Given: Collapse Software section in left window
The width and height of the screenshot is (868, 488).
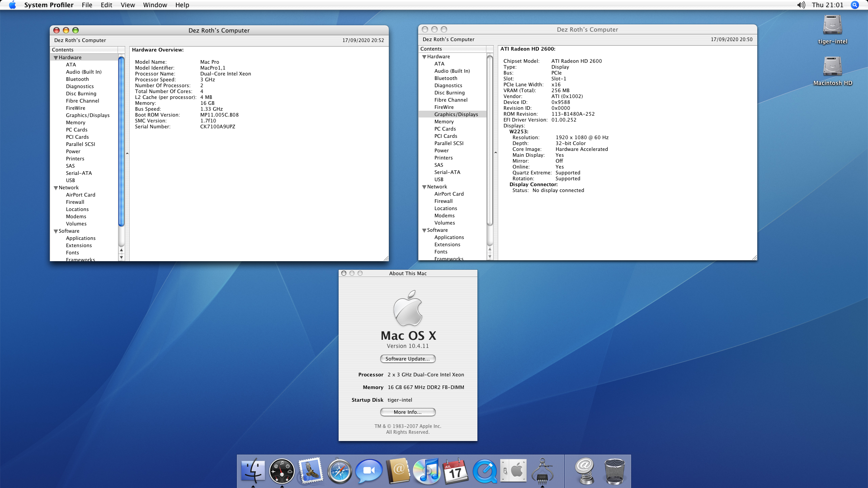Looking at the screenshot, I should tap(56, 231).
